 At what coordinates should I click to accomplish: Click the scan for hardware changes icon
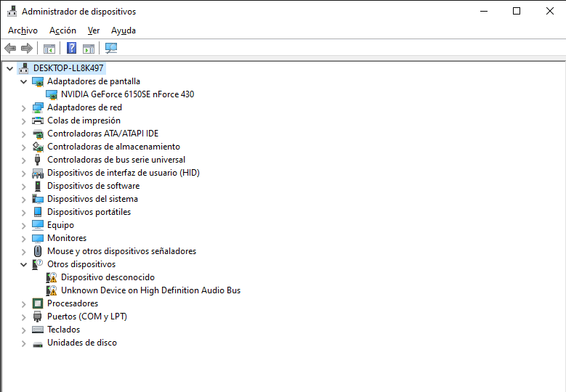pos(111,48)
